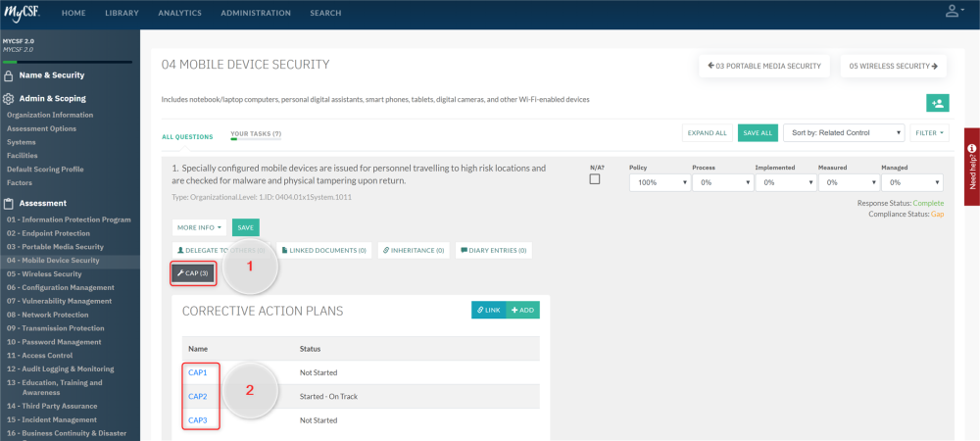Open Default Scoring Profile in sidebar
The height and width of the screenshot is (441, 980).
tap(45, 170)
